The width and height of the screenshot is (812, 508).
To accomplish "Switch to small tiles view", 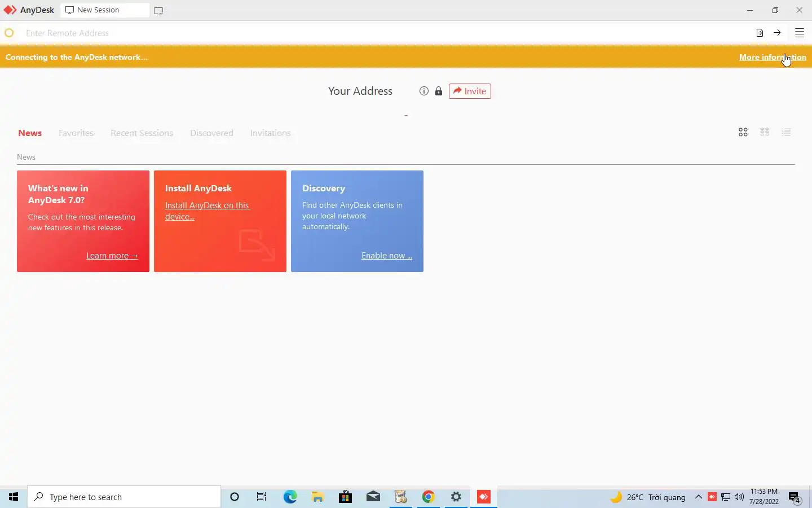I will tap(765, 132).
